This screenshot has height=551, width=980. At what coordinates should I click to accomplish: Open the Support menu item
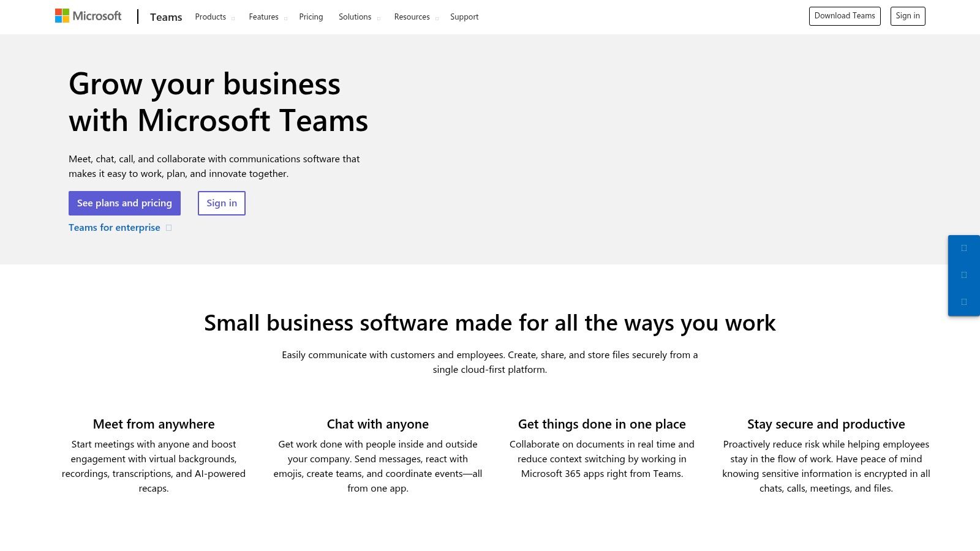(x=464, y=17)
